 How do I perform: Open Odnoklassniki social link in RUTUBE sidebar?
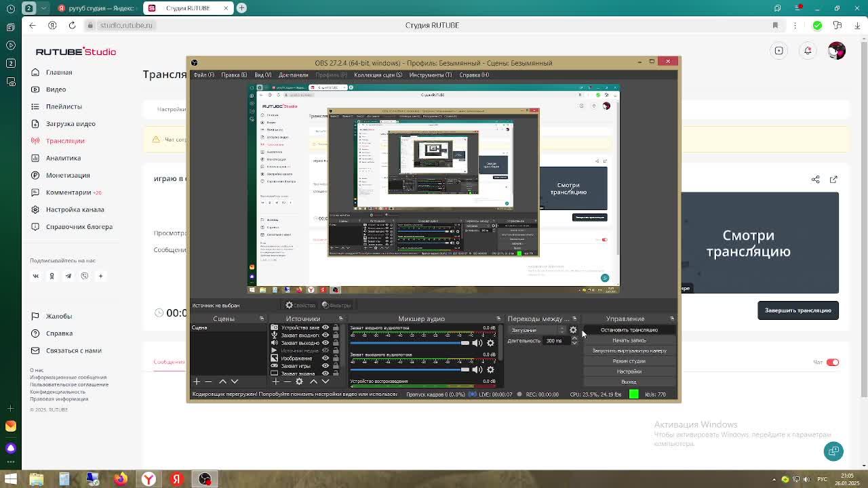click(52, 276)
